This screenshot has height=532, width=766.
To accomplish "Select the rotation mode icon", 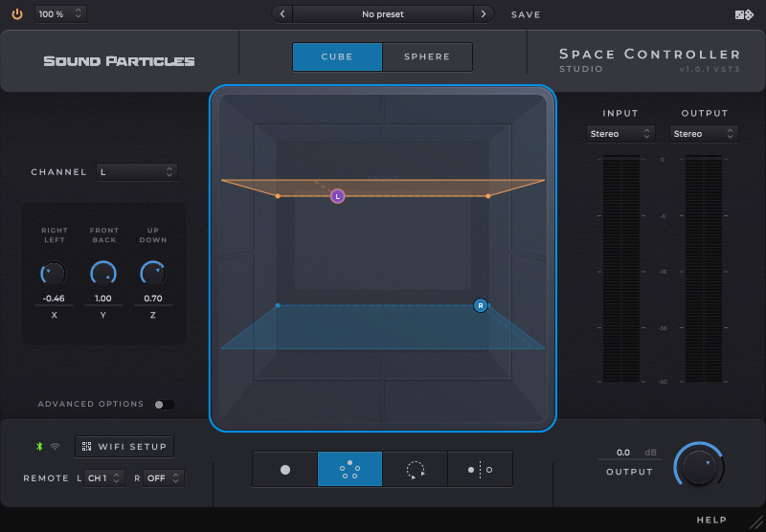I will click(415, 470).
